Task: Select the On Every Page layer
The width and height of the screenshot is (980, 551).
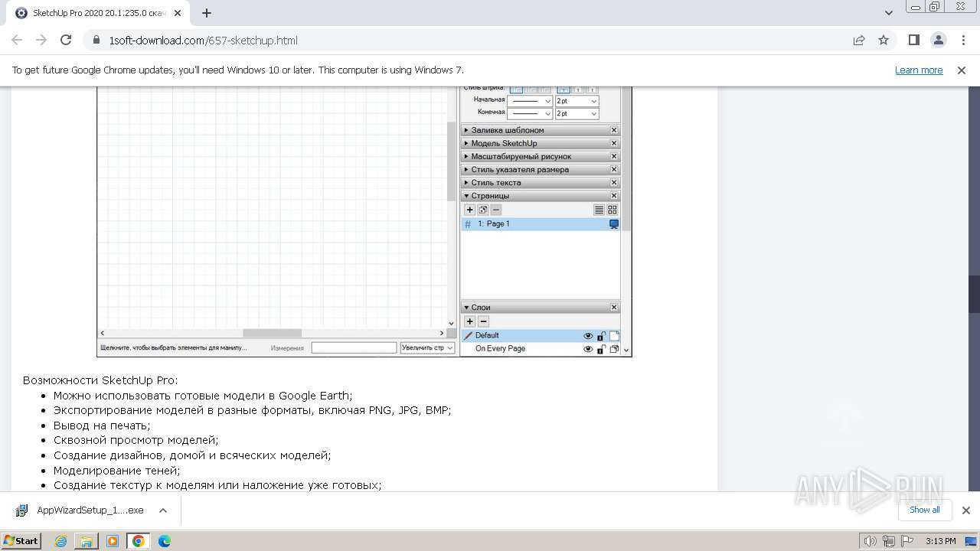Action: click(x=541, y=349)
